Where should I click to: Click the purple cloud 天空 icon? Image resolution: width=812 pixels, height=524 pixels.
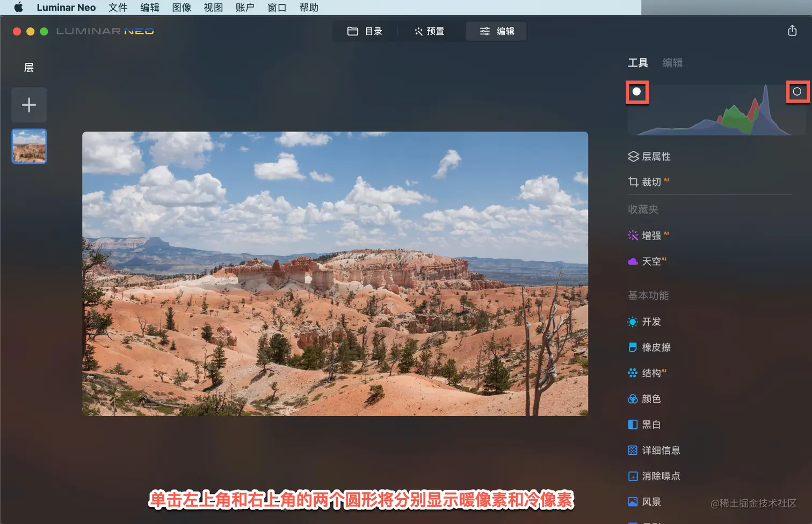point(633,261)
